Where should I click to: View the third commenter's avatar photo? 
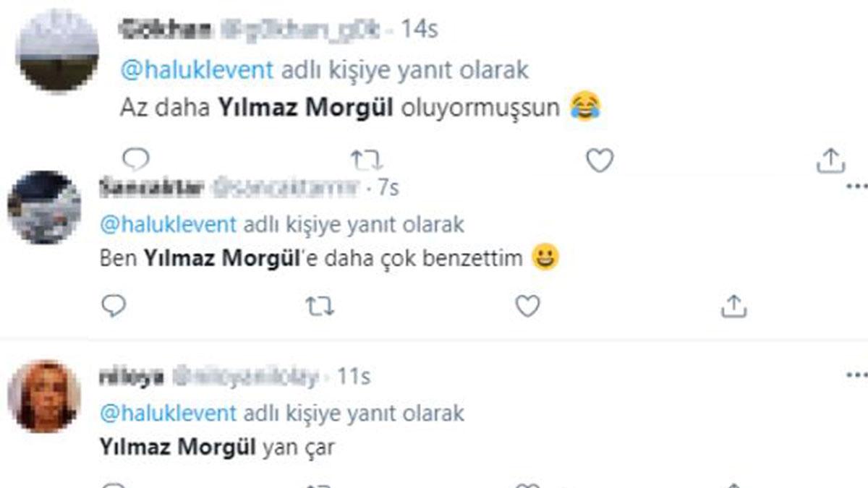click(44, 396)
